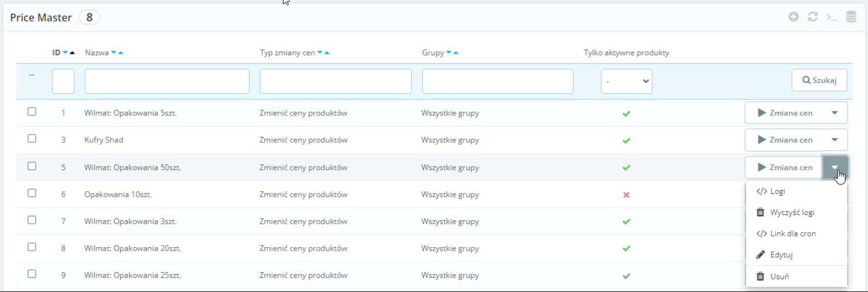Image resolution: width=868 pixels, height=292 pixels.
Task: Select checkbox for Opakowania 10szt. row
Action: 32,193
